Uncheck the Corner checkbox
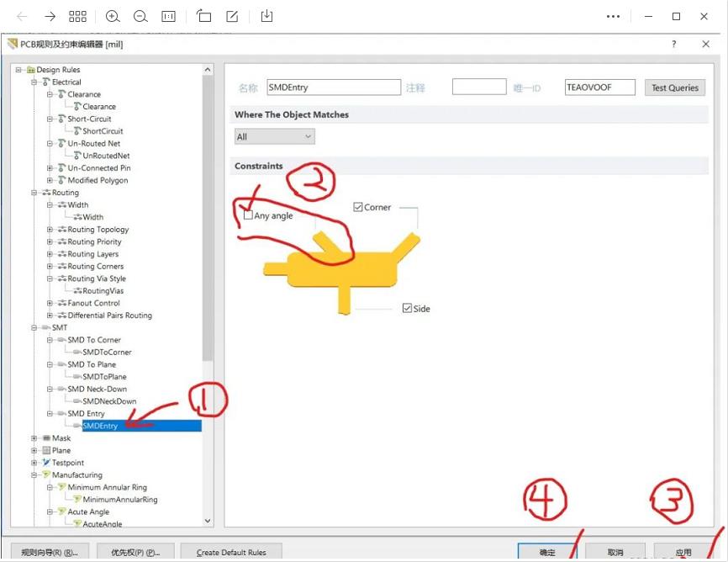 [359, 207]
